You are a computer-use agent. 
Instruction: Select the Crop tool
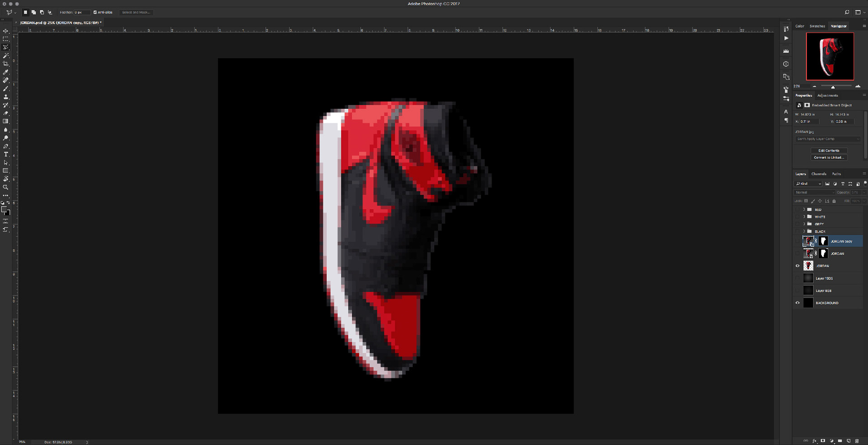(5, 64)
